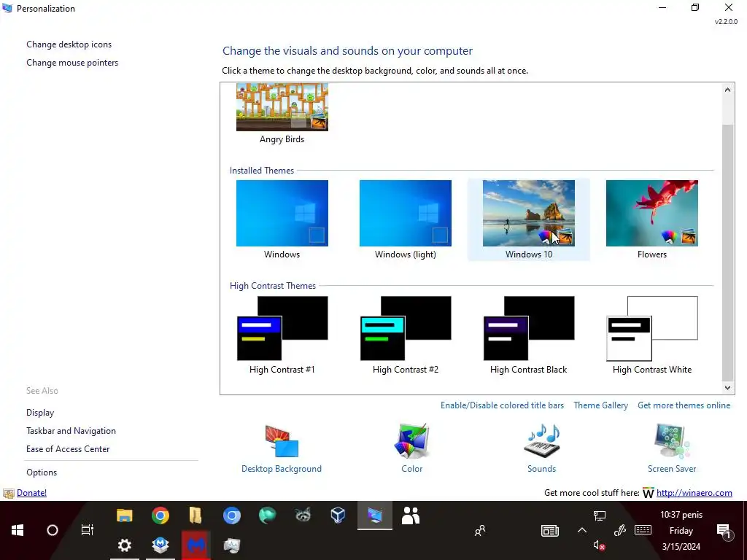Click the muted speaker tray icon
Screen dimensions: 747x560
600,545
